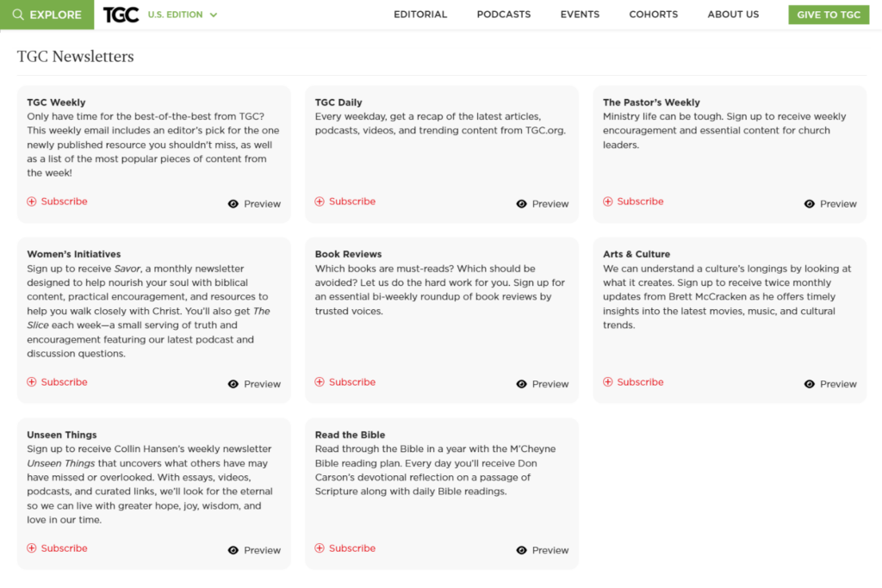The image size is (882, 588).
Task: Open the Editorial menu
Action: click(x=420, y=15)
